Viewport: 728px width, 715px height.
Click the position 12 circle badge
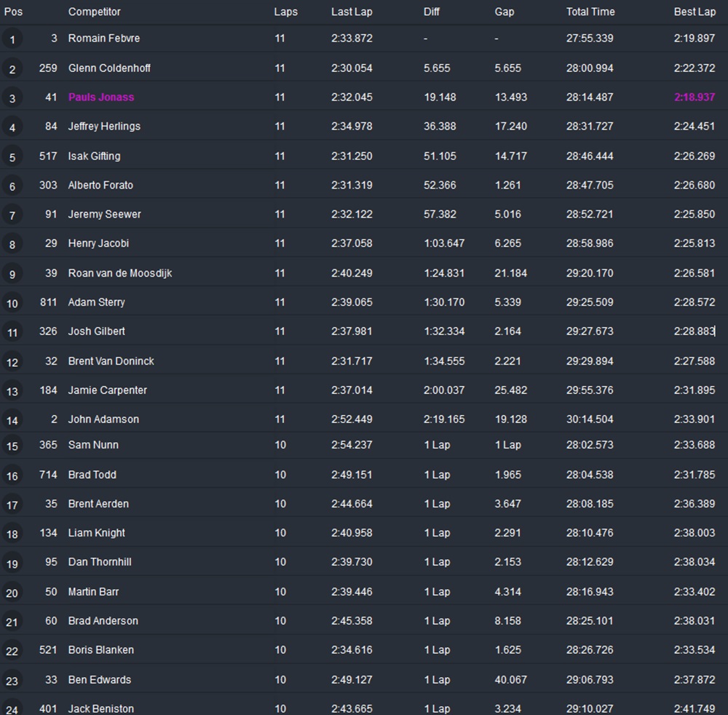click(12, 362)
